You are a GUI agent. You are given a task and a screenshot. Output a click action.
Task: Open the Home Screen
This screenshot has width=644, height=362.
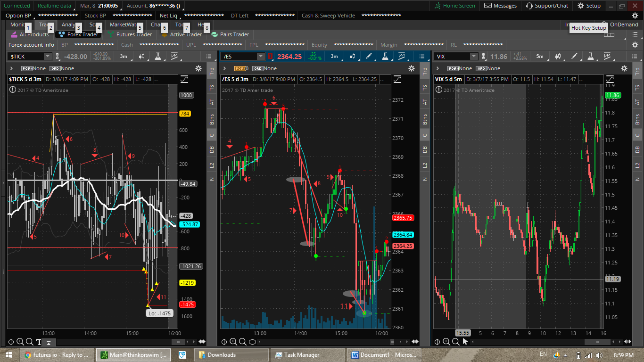pyautogui.click(x=455, y=6)
